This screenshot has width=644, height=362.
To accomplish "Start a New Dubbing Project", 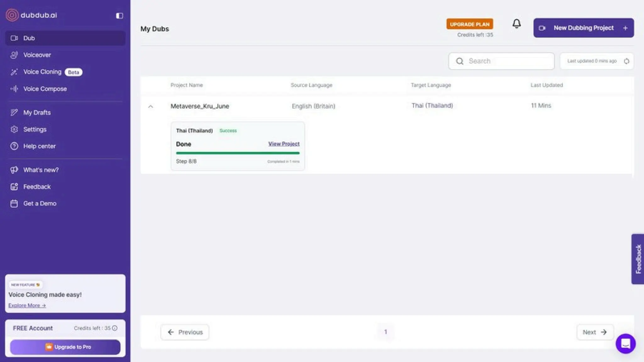I will click(583, 28).
